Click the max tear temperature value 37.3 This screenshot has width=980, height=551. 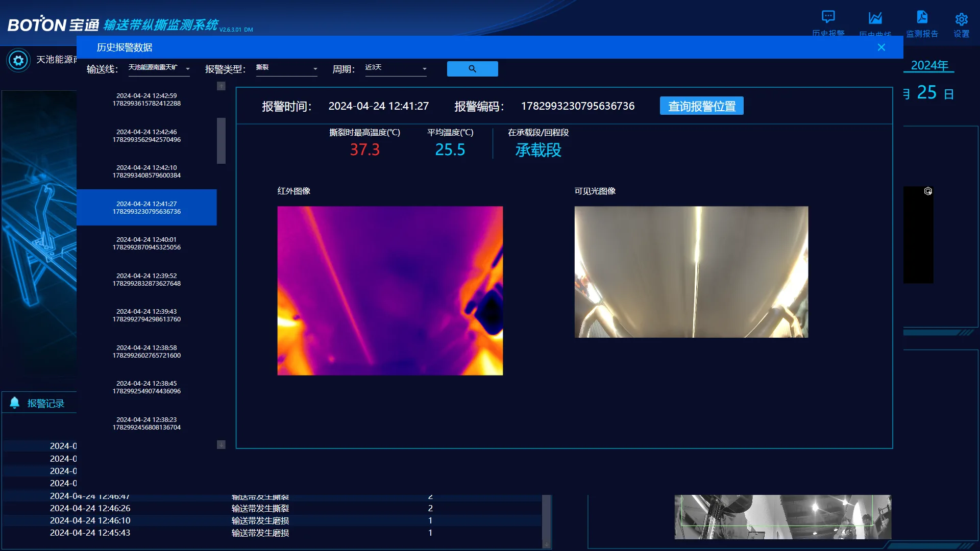point(364,149)
